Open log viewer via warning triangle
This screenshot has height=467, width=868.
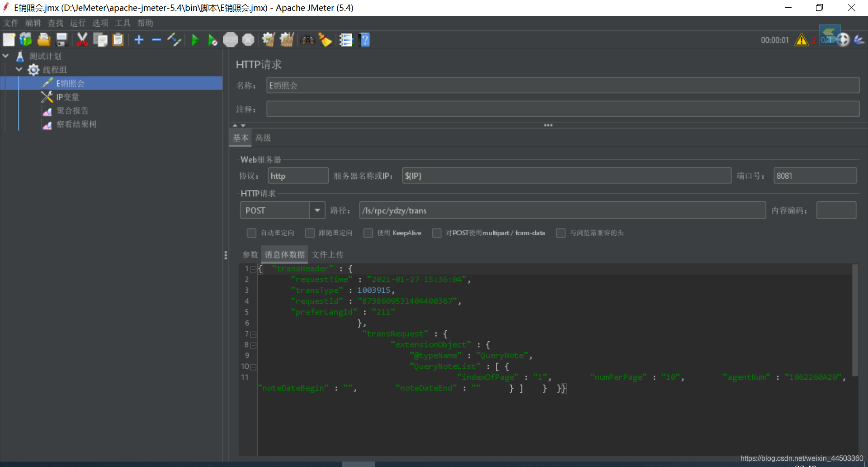[x=802, y=40]
